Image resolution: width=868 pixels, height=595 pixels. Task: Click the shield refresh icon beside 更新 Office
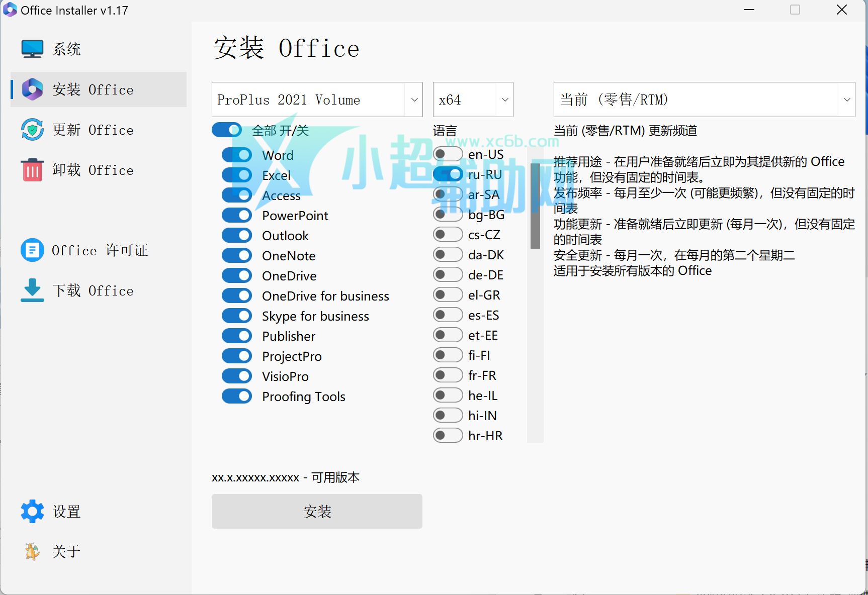(32, 130)
